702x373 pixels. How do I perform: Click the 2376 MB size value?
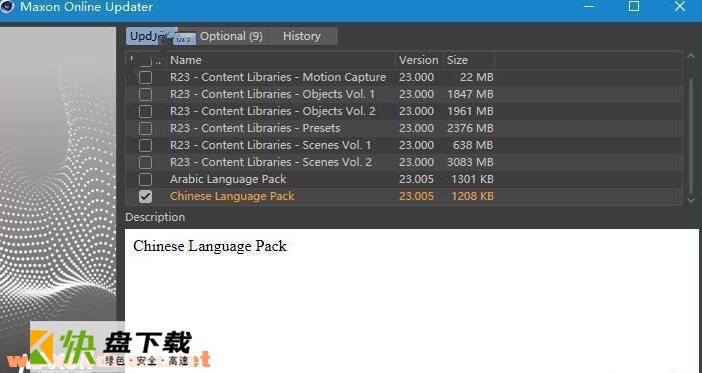pyautogui.click(x=470, y=128)
